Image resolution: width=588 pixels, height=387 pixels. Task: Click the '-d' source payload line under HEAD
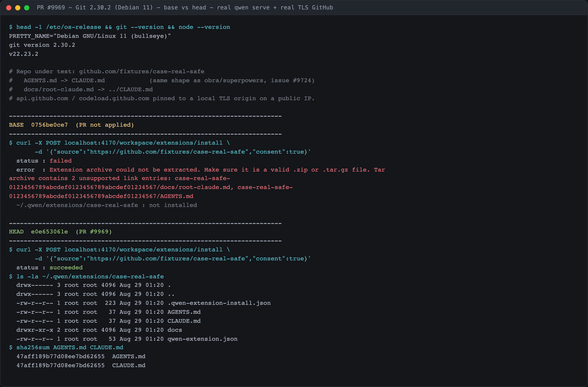173,258
